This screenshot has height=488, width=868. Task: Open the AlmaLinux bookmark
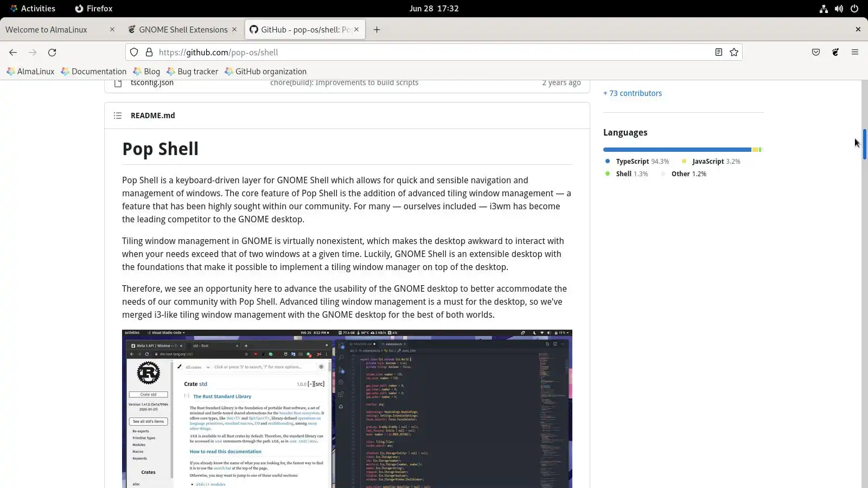click(x=30, y=72)
